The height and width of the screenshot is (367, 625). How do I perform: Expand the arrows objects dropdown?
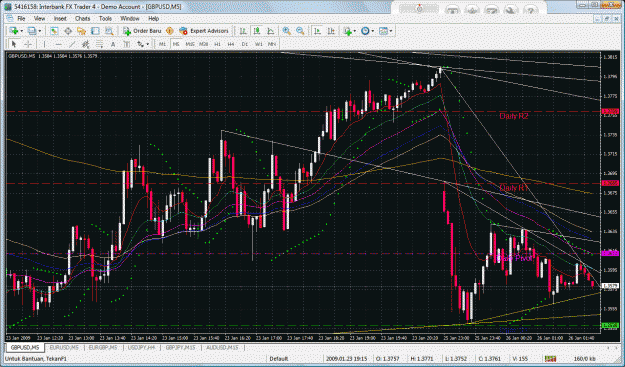click(148, 44)
